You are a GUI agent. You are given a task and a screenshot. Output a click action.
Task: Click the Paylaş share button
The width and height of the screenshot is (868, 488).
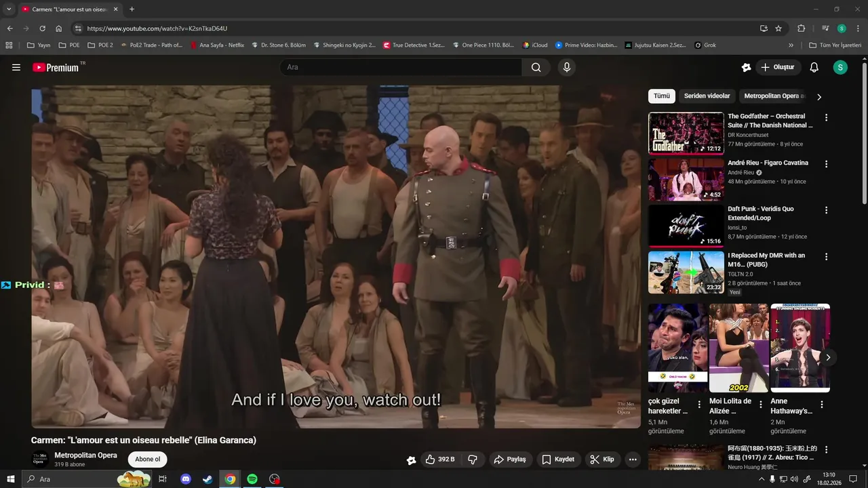pos(510,460)
